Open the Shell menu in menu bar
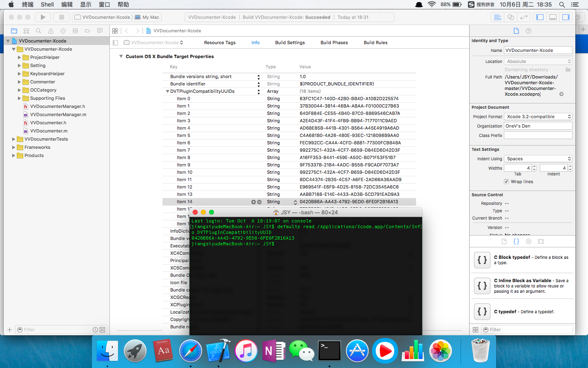Viewport: 588px width, 368px height. click(47, 4)
